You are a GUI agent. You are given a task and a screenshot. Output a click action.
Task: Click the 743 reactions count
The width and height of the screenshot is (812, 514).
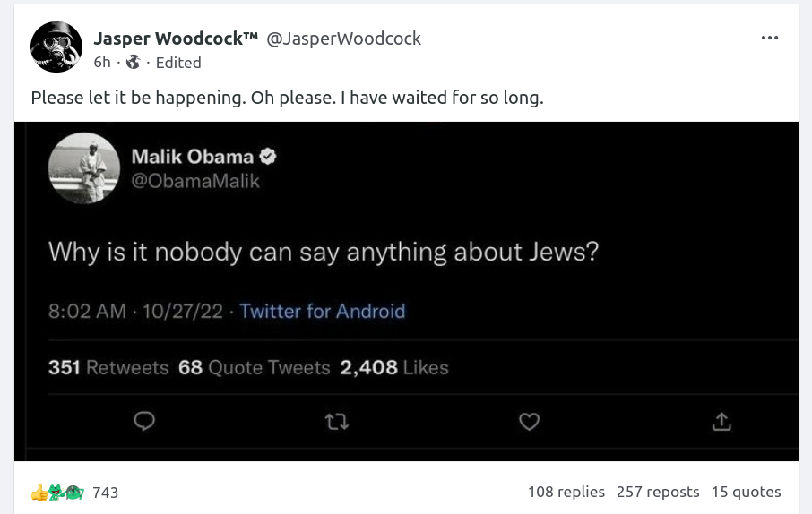(105, 493)
